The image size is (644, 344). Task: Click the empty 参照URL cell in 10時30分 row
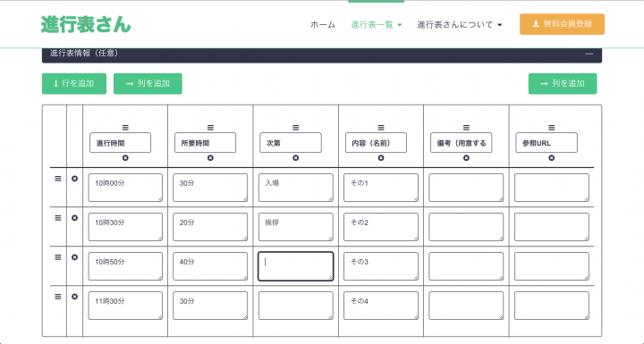[x=552, y=227]
